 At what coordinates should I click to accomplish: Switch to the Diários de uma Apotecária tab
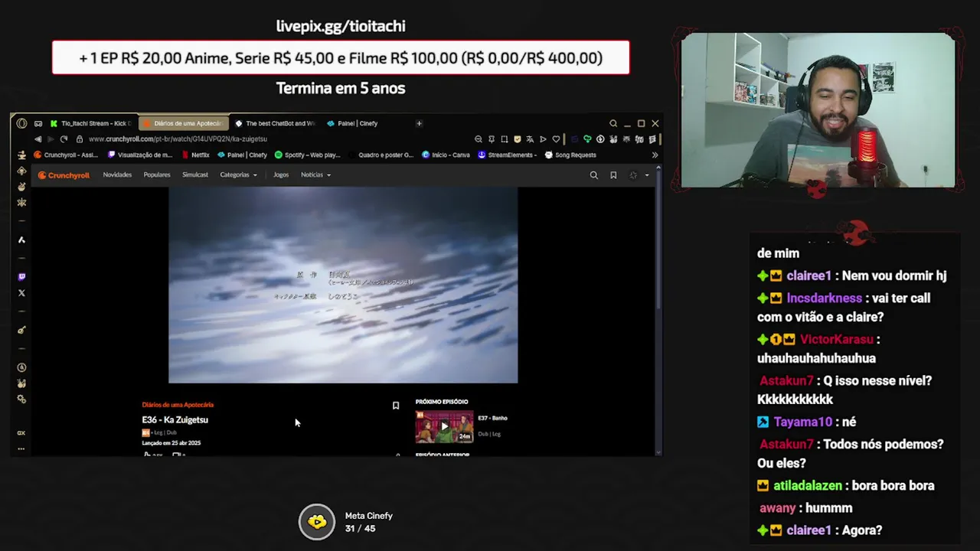point(183,123)
